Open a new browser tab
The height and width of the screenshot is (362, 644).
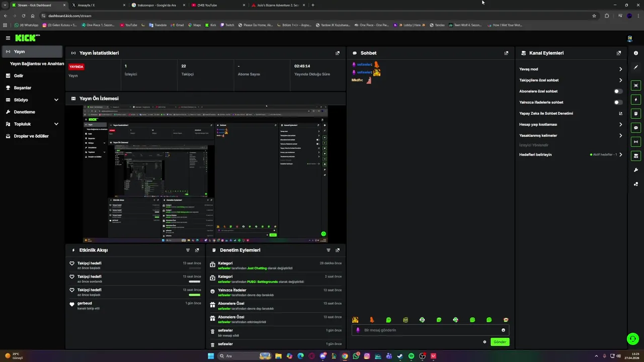point(313,5)
